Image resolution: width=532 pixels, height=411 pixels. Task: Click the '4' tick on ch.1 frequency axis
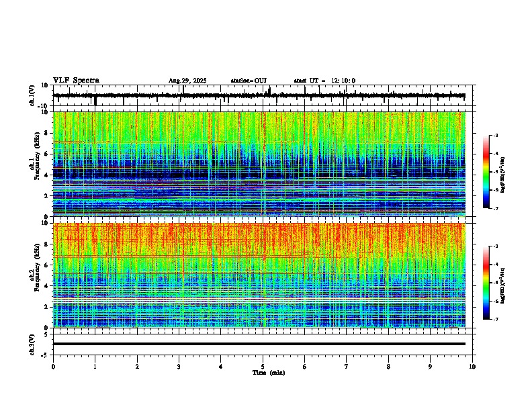click(47, 175)
